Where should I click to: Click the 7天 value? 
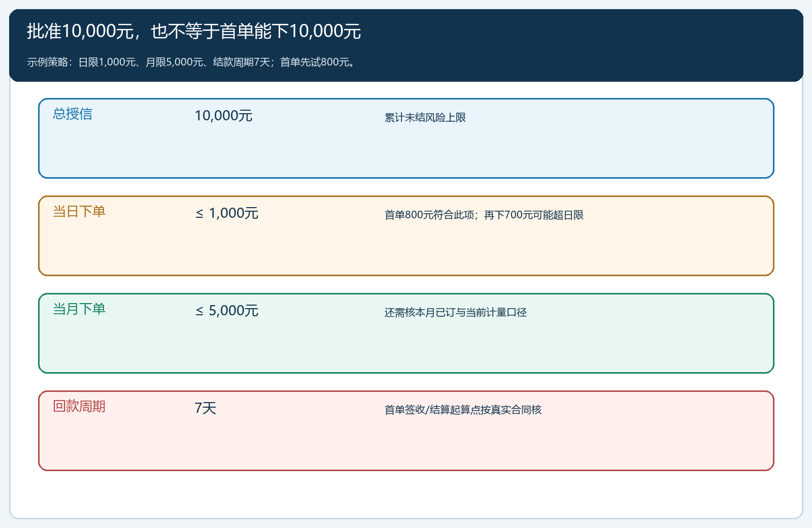coord(206,408)
